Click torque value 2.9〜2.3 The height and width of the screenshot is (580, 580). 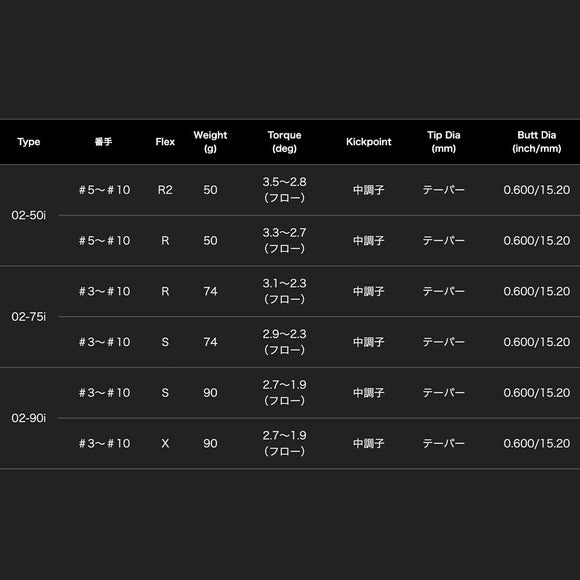(284, 334)
